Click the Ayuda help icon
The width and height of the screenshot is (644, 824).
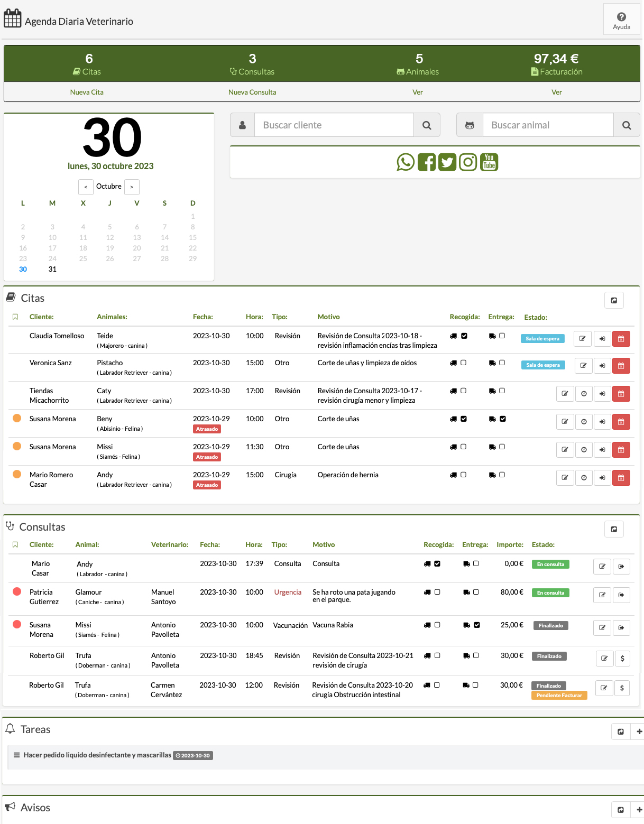[621, 20]
